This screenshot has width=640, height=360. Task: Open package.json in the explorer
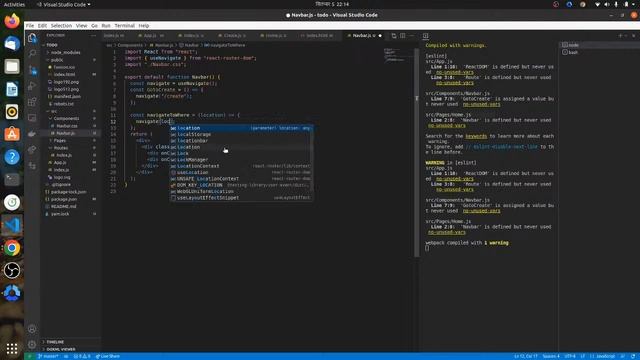click(x=64, y=199)
